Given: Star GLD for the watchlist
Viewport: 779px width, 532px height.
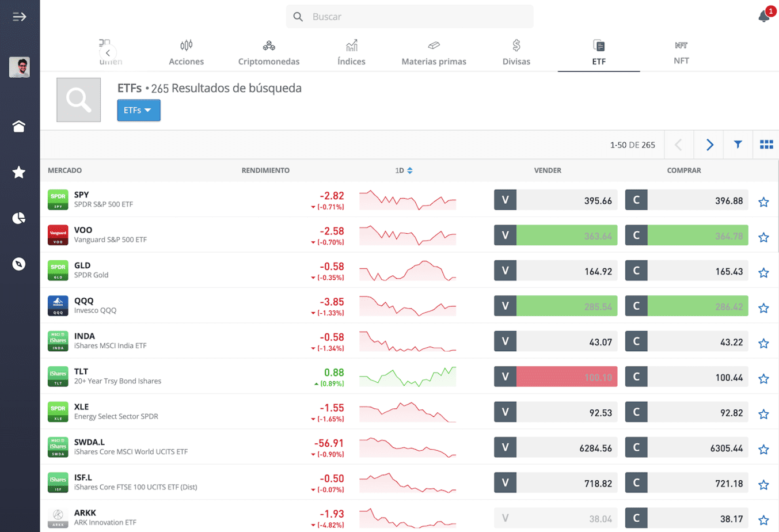Looking at the screenshot, I should pyautogui.click(x=763, y=273).
